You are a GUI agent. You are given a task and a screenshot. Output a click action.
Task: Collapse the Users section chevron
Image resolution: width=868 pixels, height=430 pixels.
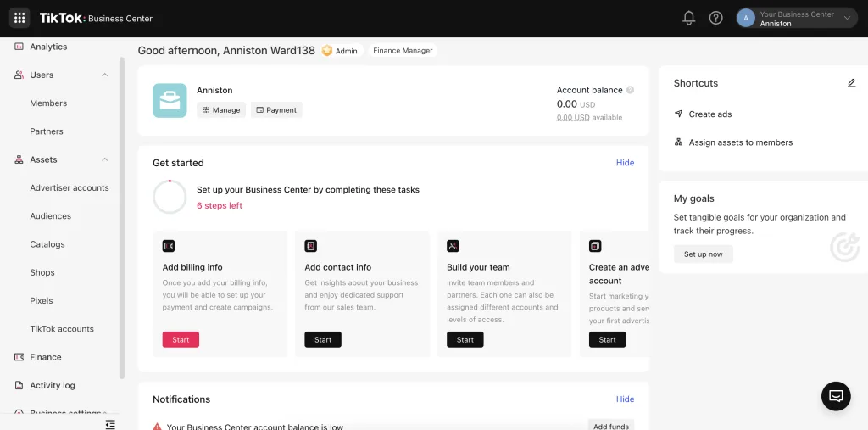coord(104,75)
